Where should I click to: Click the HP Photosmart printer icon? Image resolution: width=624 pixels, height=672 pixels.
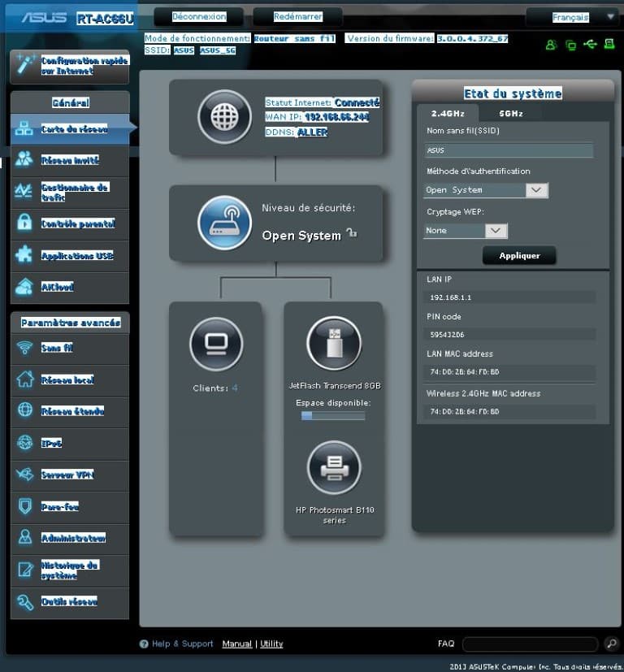pos(334,467)
